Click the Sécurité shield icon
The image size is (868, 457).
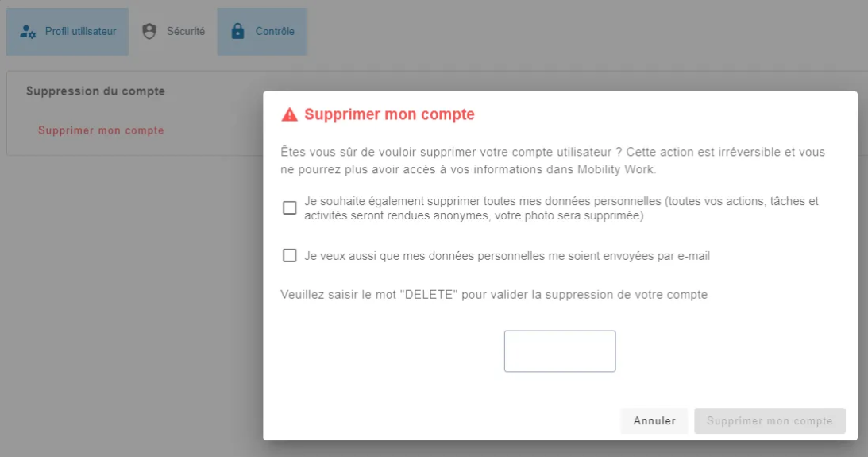[149, 32]
